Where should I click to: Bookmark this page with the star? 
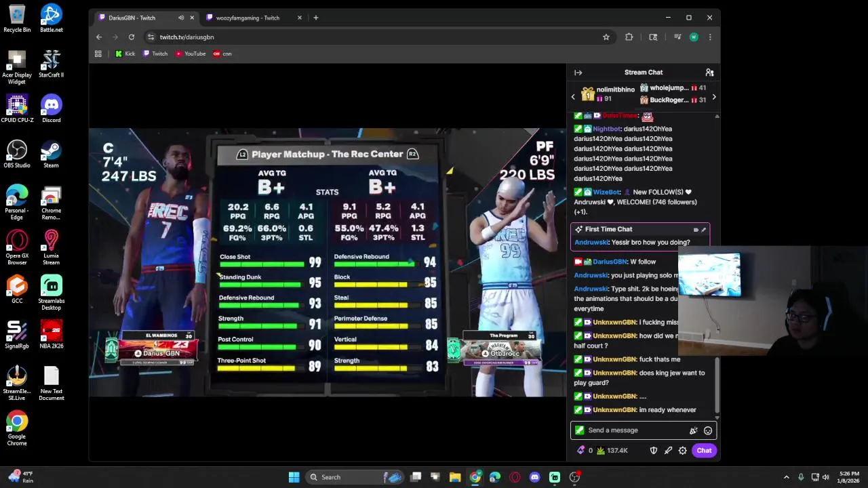tap(606, 37)
